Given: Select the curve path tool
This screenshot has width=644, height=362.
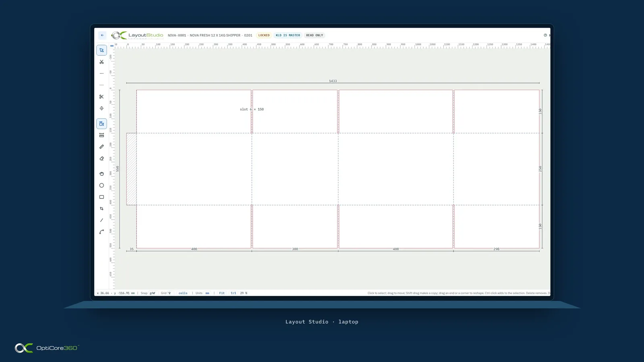Looking at the screenshot, I should 101,232.
